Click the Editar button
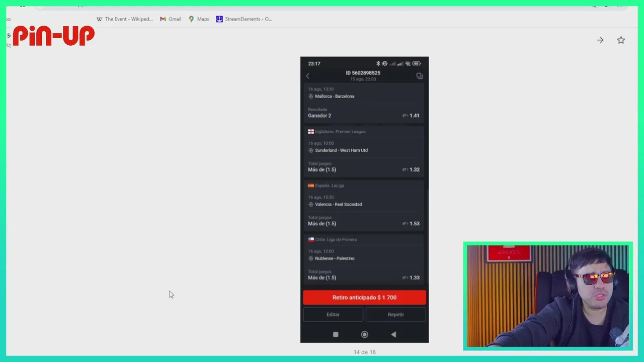Viewport: 644px width, 362px height. pos(333,315)
